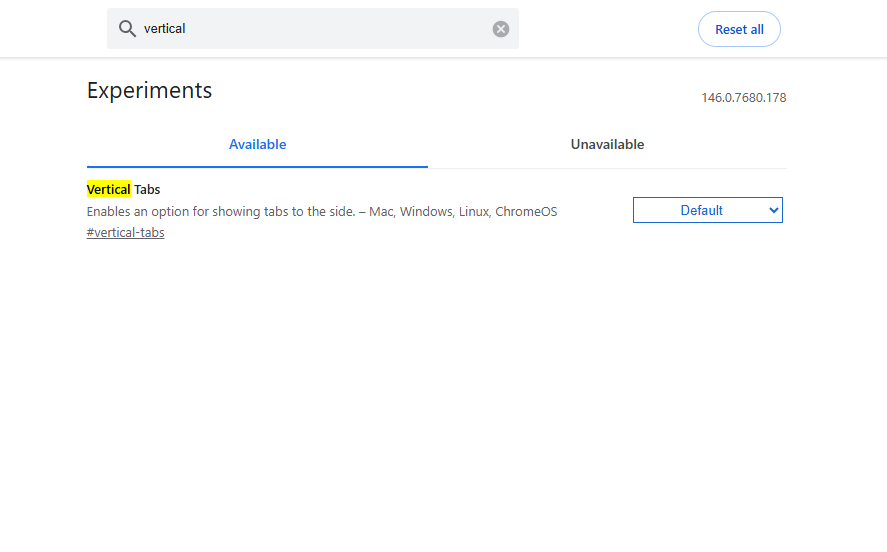The width and height of the screenshot is (887, 552).
Task: Open the Unavailable tab
Action: click(607, 145)
